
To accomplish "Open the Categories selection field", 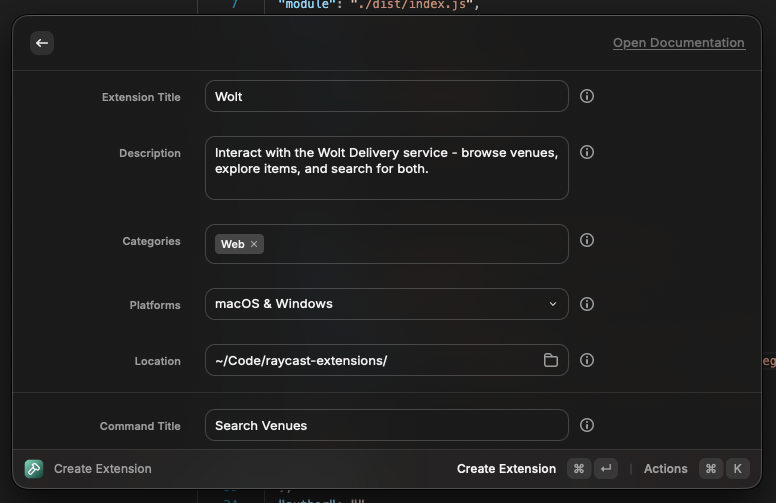I will pos(410,244).
